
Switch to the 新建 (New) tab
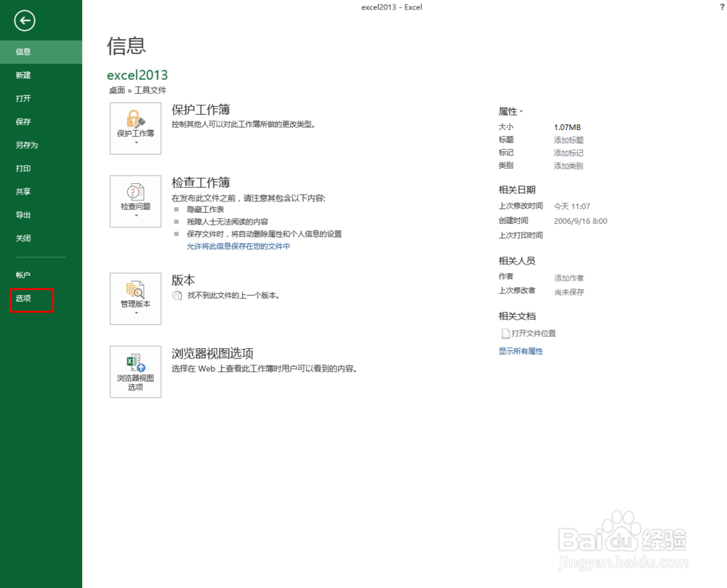[22, 75]
